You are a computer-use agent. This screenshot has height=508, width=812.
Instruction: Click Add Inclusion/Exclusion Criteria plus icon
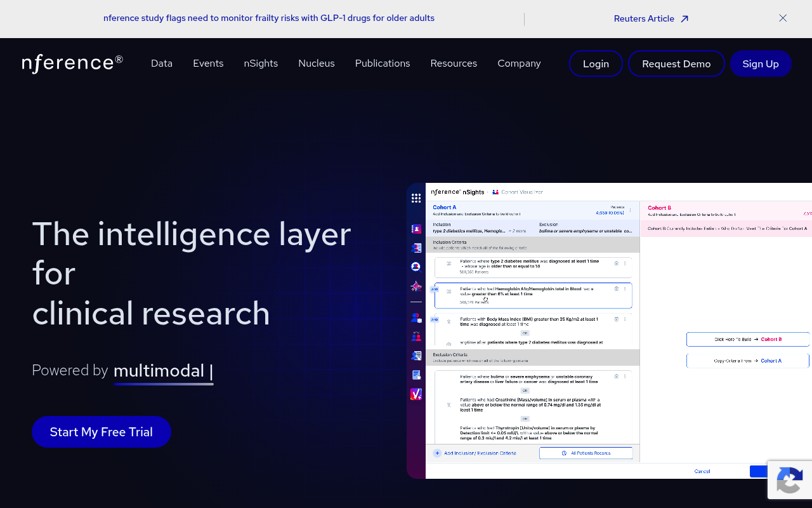(x=437, y=453)
